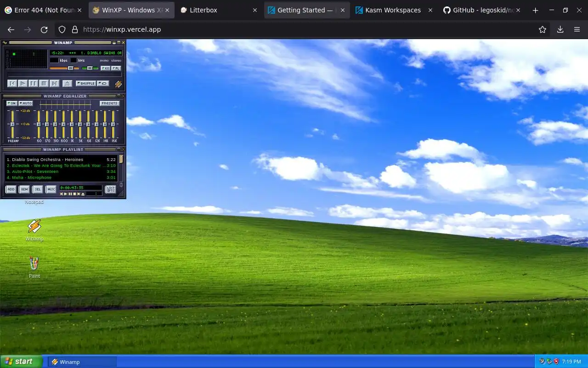Stop playback with Winamp's stop button
Screen dimensions: 588x368
click(44, 83)
